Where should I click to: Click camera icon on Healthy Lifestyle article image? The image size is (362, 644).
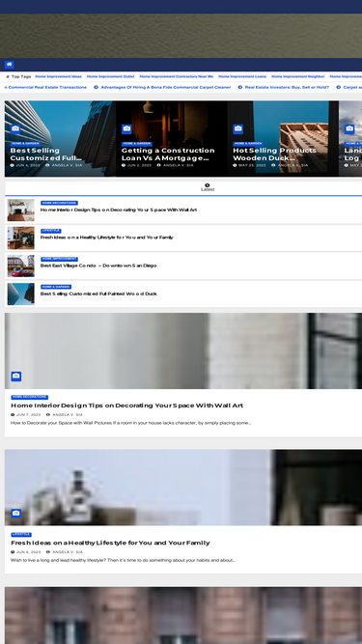tap(16, 513)
